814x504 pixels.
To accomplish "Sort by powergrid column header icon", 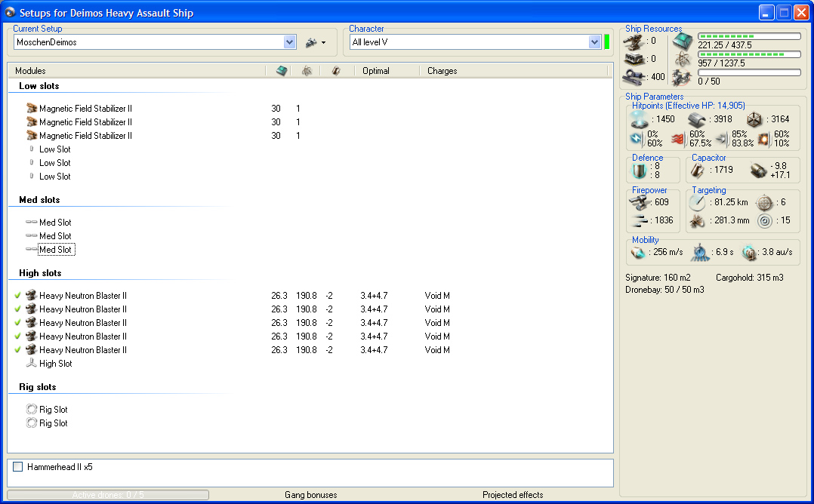I will tap(307, 71).
